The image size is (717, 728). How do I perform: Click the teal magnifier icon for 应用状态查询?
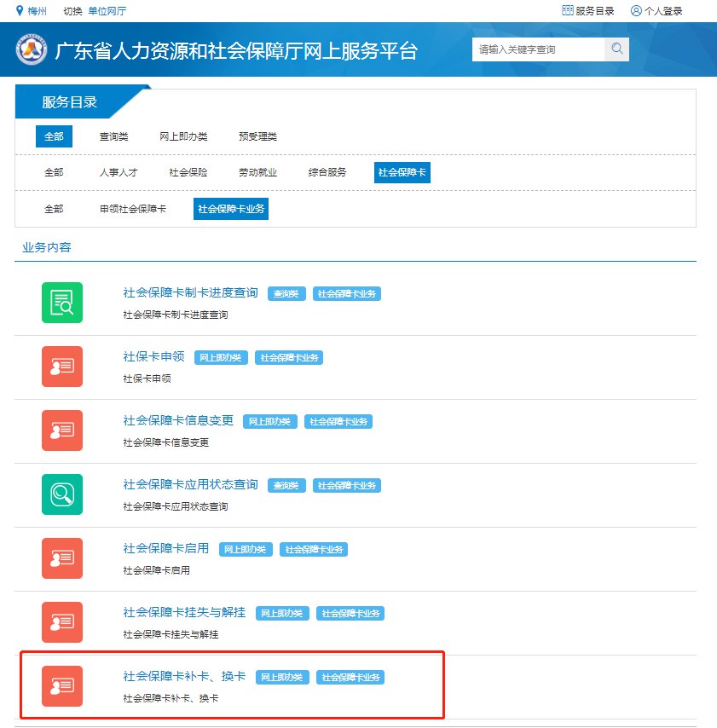pos(62,494)
